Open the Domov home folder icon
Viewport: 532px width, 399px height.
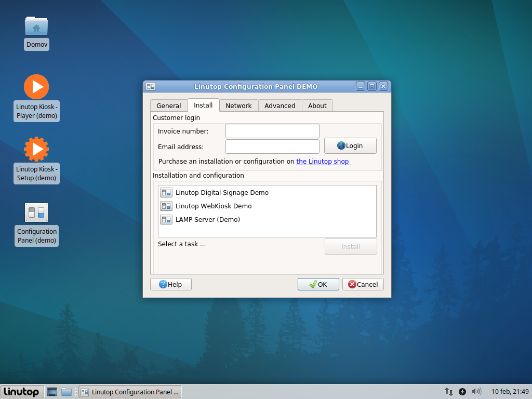(36, 26)
